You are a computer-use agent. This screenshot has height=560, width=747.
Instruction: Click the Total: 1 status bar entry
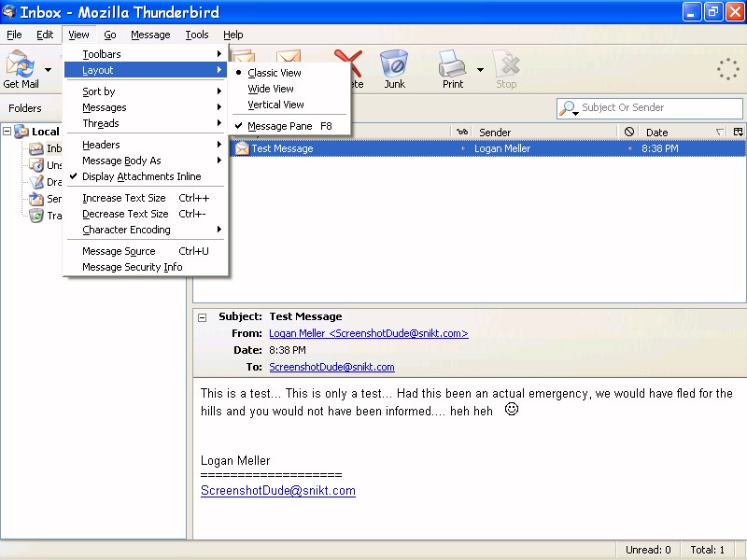pyautogui.click(x=708, y=550)
